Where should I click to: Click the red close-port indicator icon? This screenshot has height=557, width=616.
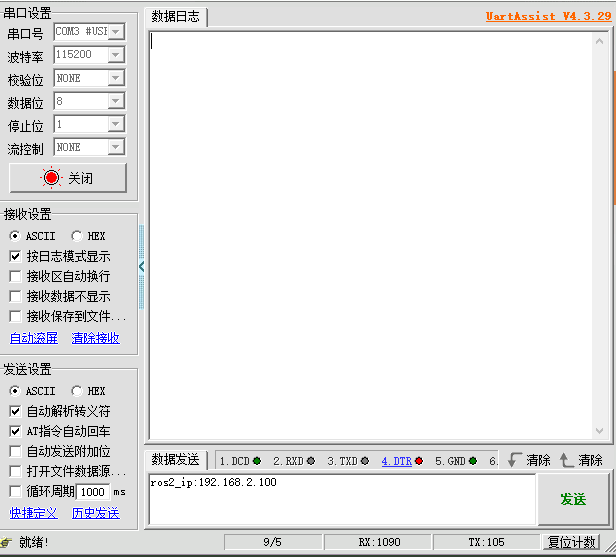click(x=51, y=178)
